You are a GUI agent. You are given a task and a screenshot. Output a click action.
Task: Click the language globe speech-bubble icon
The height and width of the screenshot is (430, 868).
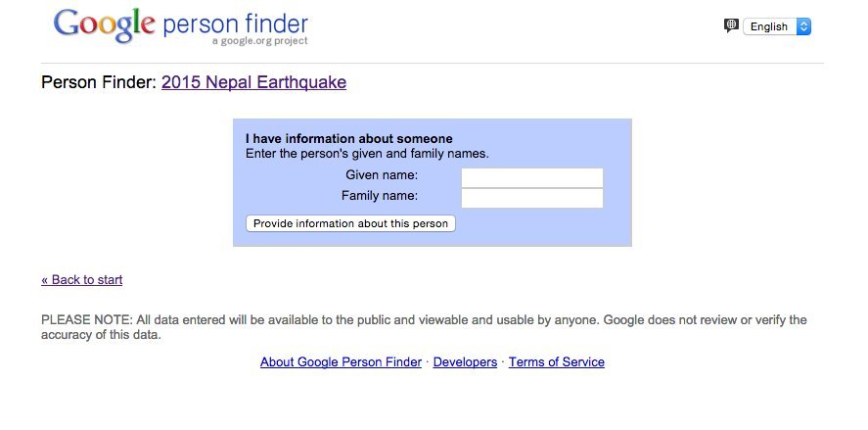click(x=731, y=25)
